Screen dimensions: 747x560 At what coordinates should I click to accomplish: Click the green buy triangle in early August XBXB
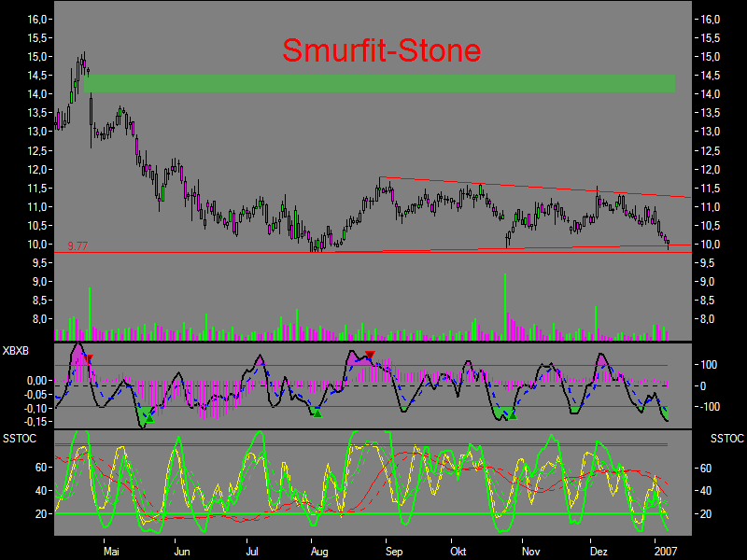click(x=317, y=413)
